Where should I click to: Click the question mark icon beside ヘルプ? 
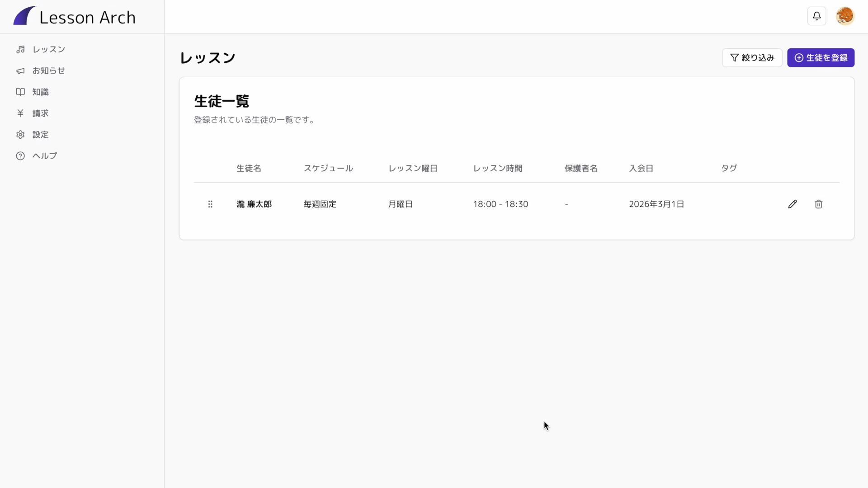[x=20, y=156]
